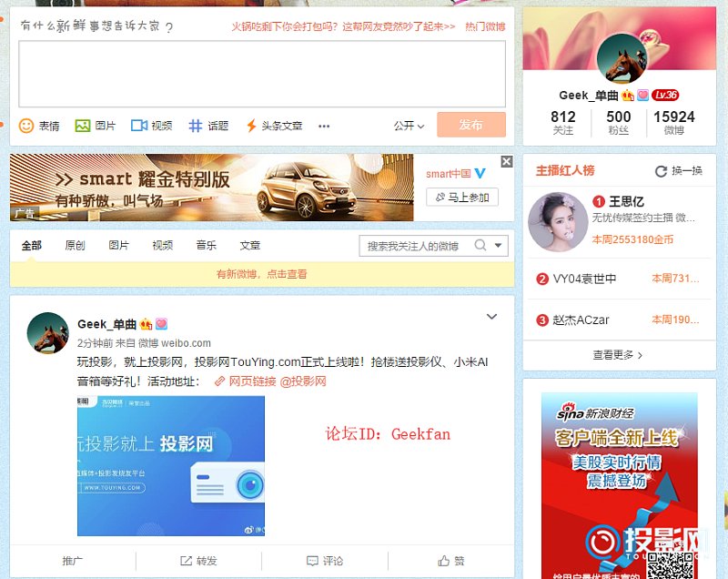Viewport: 728px width, 579px height.
Task: Open comments with 评论
Action: 325,561
